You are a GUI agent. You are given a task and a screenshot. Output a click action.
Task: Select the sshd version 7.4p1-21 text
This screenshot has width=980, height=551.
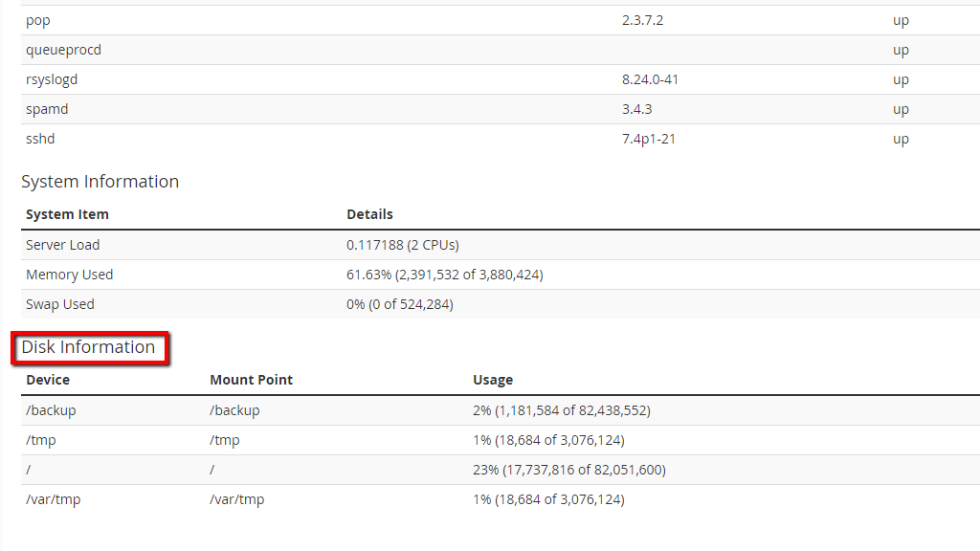click(x=650, y=139)
